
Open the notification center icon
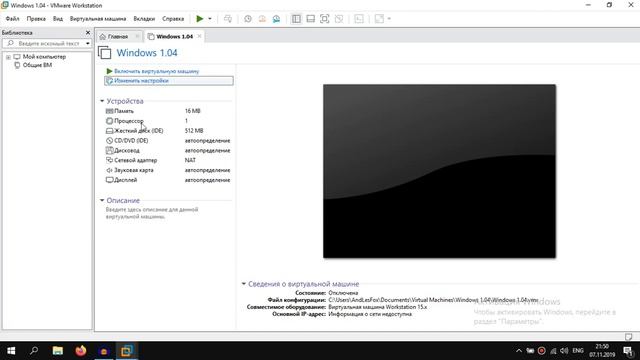point(629,351)
